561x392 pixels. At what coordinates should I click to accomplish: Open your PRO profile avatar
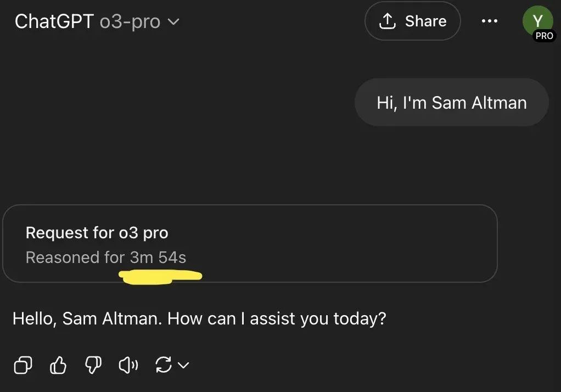(x=538, y=21)
